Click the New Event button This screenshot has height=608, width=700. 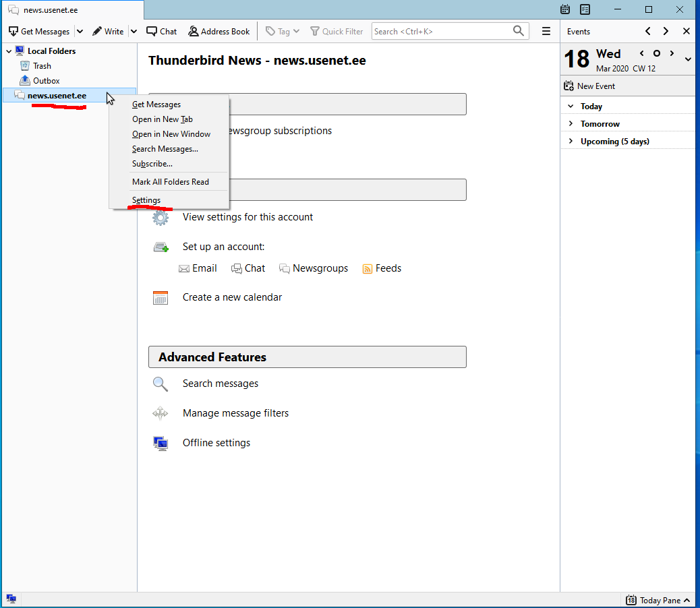(589, 86)
